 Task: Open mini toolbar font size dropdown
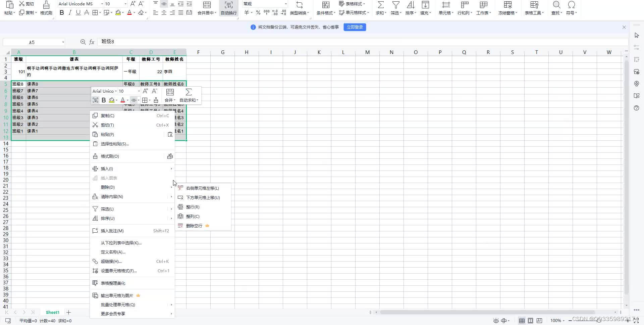[139, 91]
